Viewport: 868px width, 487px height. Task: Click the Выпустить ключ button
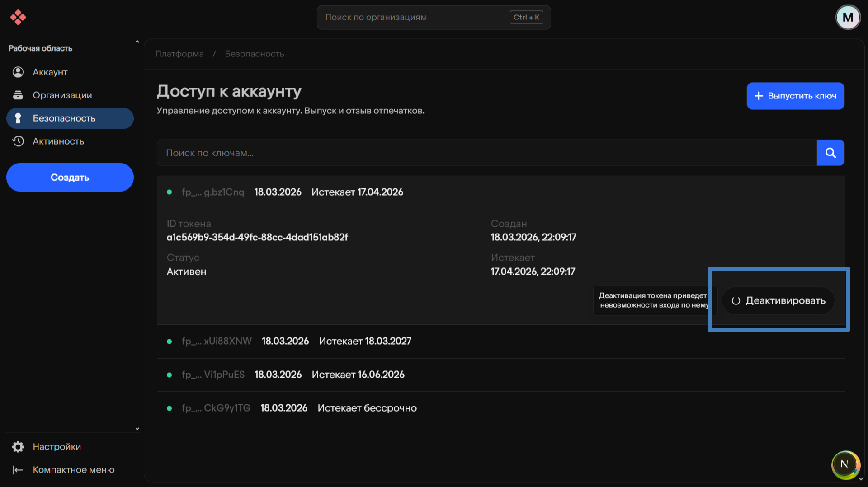click(795, 96)
